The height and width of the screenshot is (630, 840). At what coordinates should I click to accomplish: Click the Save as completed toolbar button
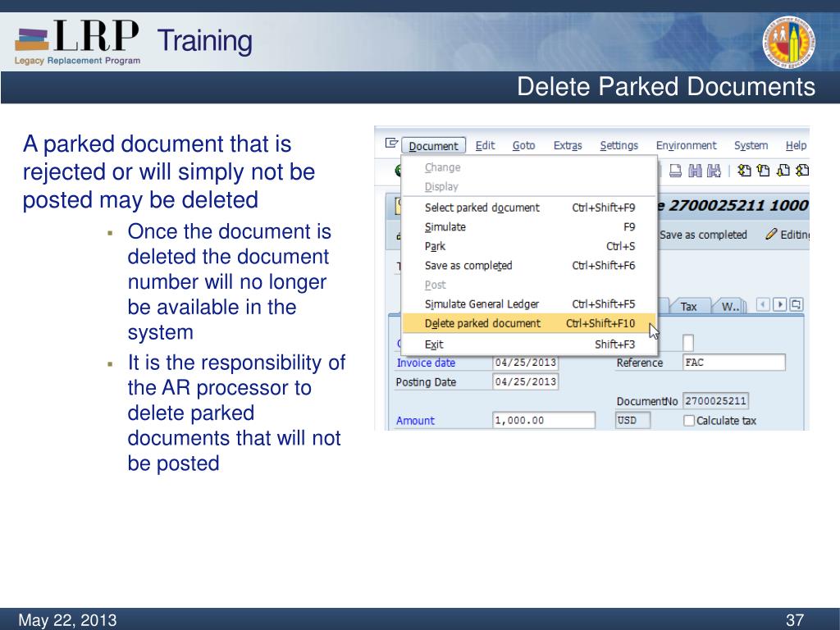point(703,235)
